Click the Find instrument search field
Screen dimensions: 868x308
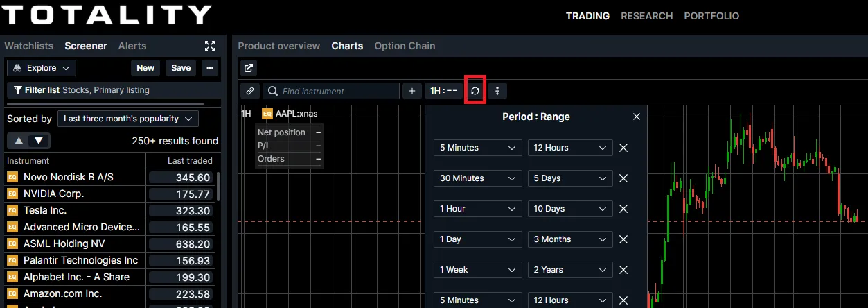(331, 91)
